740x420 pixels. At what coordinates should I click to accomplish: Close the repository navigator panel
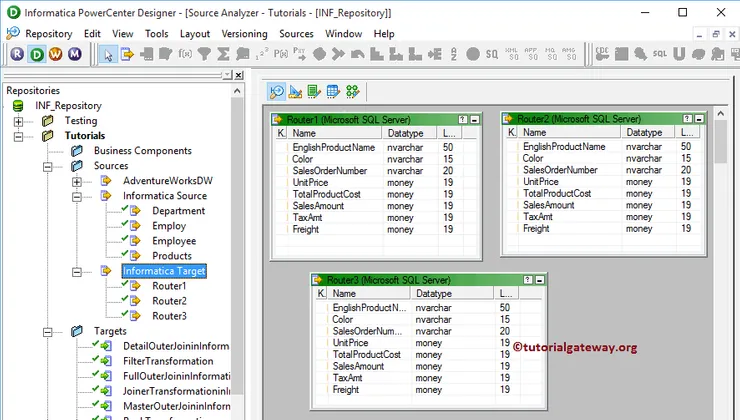pos(239,75)
